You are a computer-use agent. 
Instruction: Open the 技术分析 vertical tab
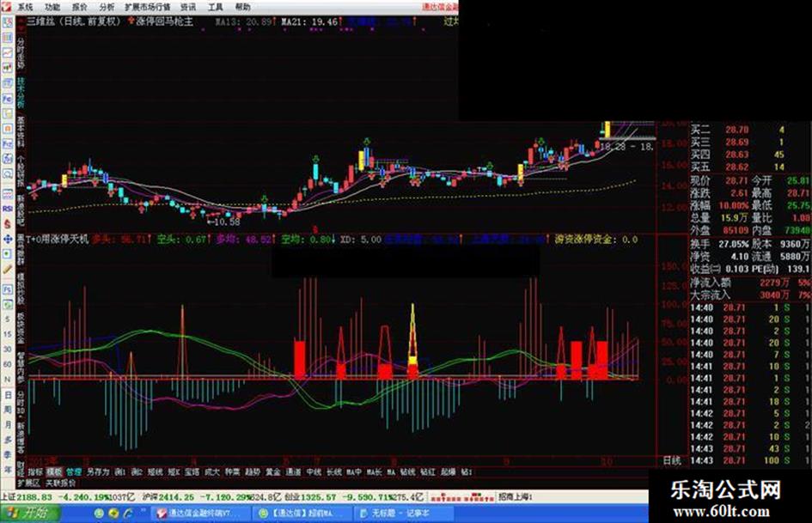point(21,94)
